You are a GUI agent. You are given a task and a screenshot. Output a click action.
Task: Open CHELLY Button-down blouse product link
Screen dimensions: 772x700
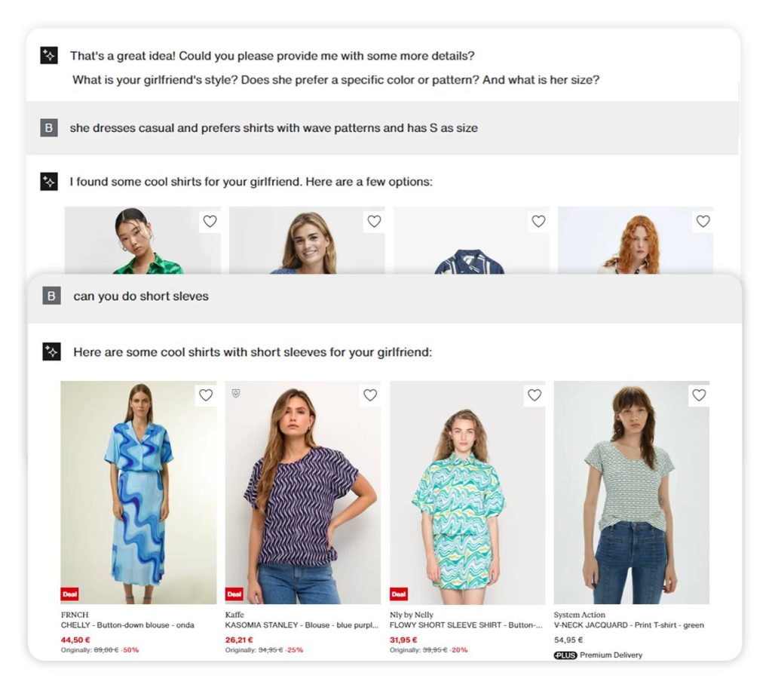click(x=127, y=625)
